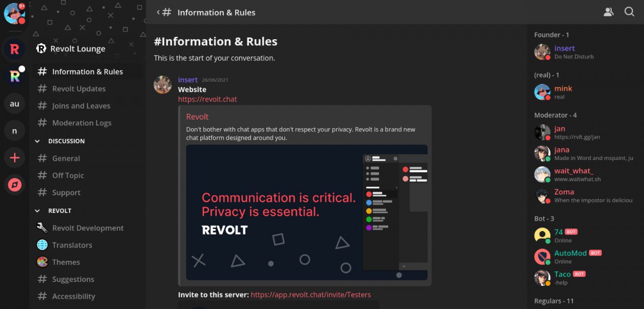Click wait_what_'s avatar in members list
The image size is (644, 309).
coord(542,175)
